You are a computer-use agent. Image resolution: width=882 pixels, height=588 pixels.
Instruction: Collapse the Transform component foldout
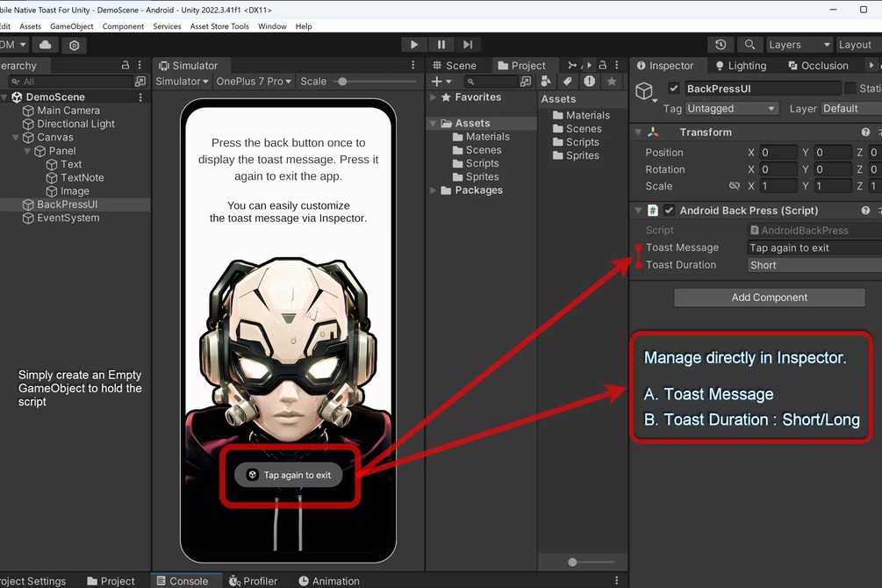tap(638, 133)
